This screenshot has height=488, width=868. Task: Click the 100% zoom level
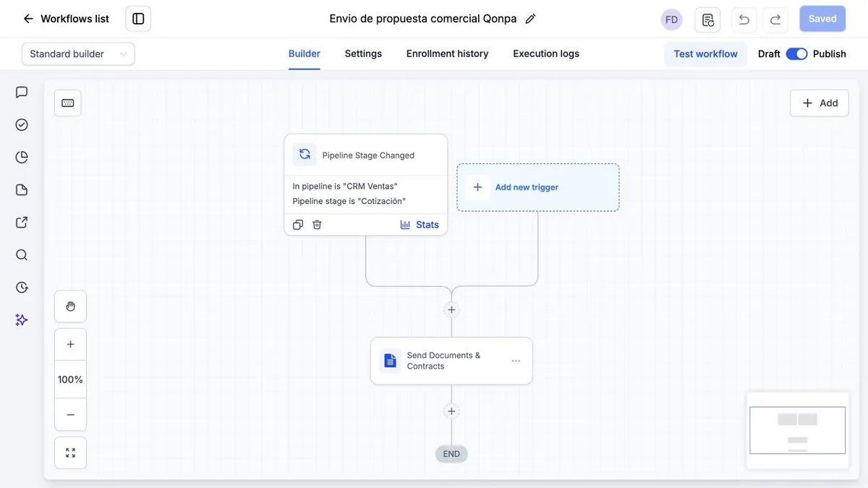[x=70, y=380]
